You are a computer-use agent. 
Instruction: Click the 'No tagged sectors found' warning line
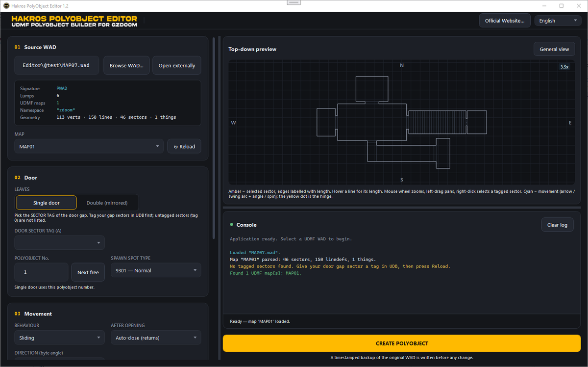tap(340, 266)
